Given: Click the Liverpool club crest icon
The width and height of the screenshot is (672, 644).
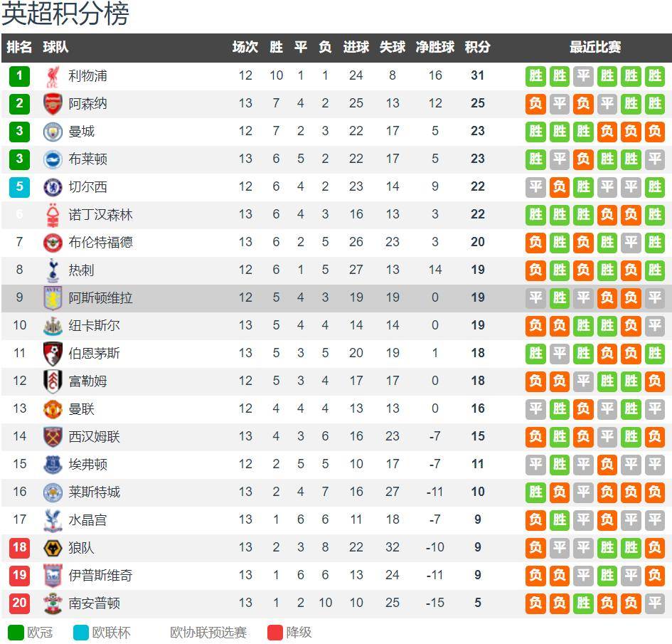Looking at the screenshot, I should (x=53, y=76).
